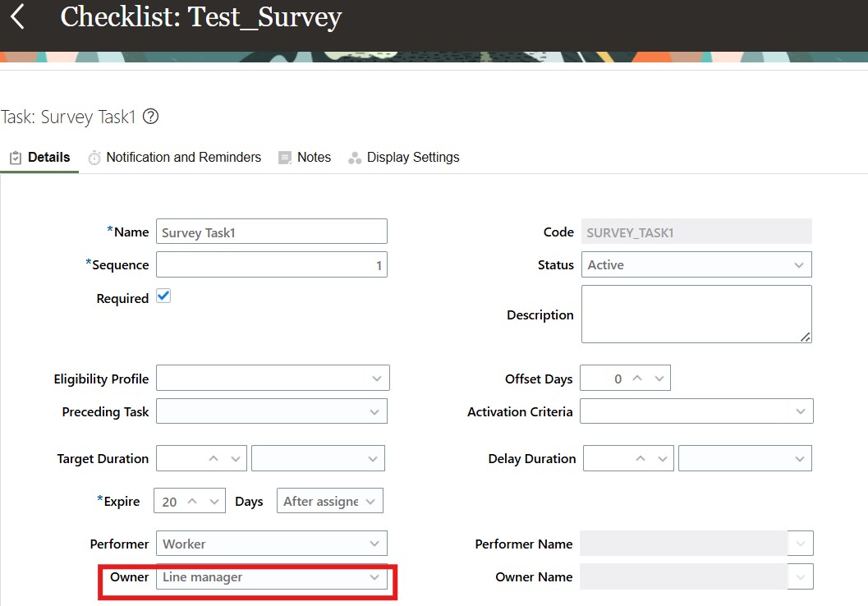
Task: Uncheck the Required checkbox
Action: coord(163,296)
